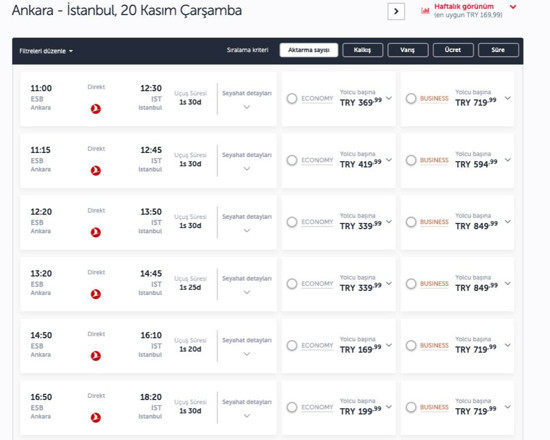Image resolution: width=550 pixels, height=440 pixels.
Task: Click the weekly view chart icon
Action: 425,11
